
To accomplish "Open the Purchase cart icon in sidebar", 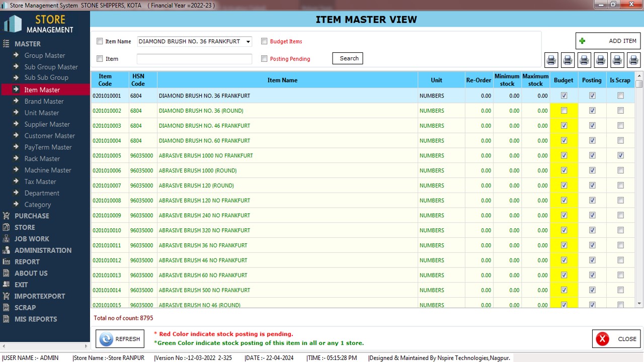I will pyautogui.click(x=6, y=216).
